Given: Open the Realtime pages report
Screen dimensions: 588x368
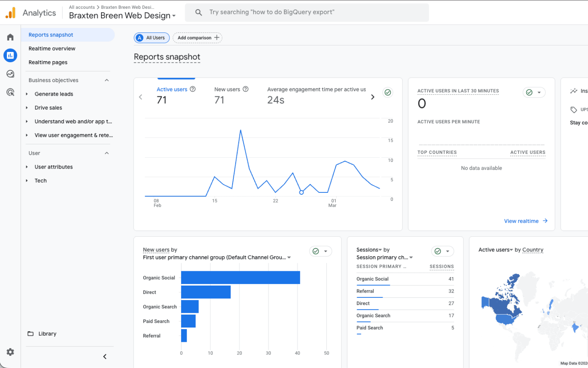Looking at the screenshot, I should pos(48,62).
